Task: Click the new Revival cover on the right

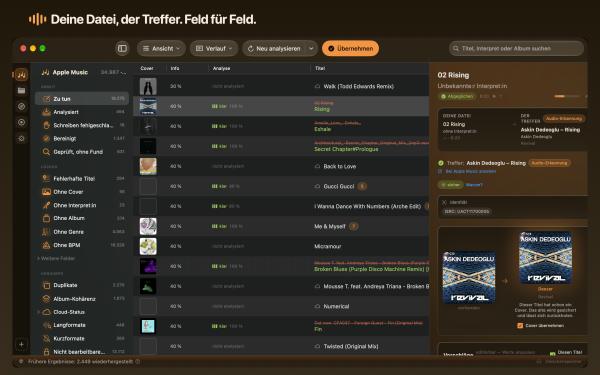Action: (545, 258)
